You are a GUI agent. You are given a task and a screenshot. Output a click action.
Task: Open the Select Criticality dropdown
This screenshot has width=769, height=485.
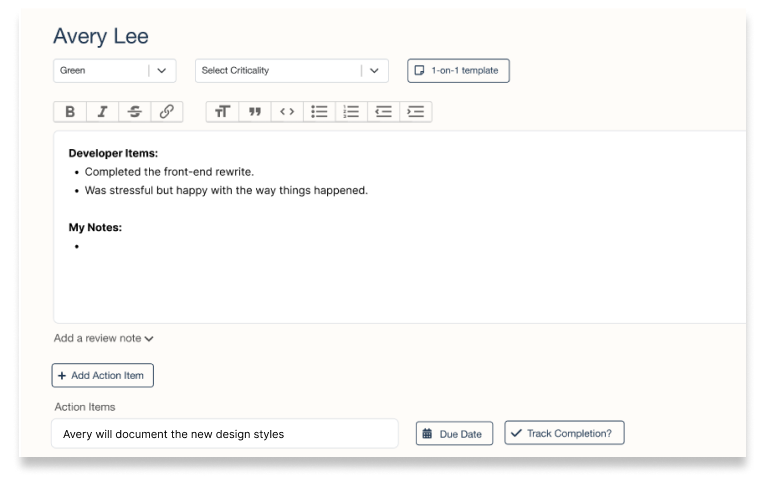292,71
